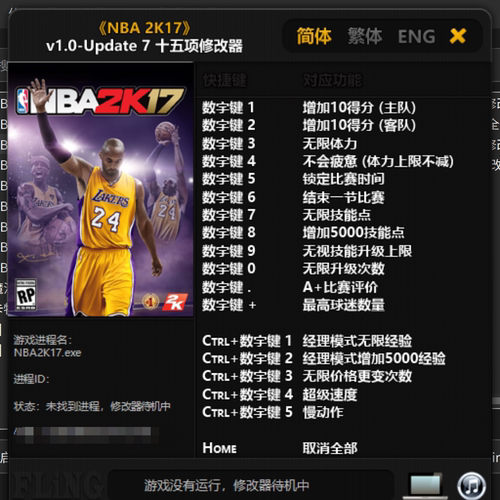Switch language to 简体
500x500 pixels.
coord(314,36)
